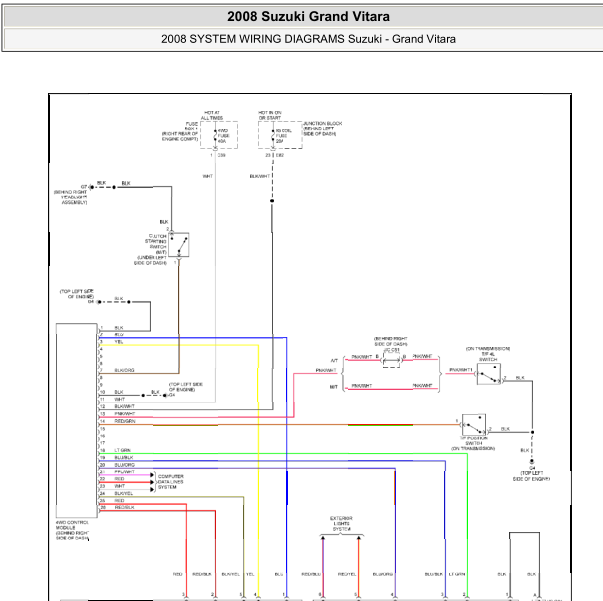Click the G4 top left side of engine label at right
603x601 pixels.
(531, 474)
